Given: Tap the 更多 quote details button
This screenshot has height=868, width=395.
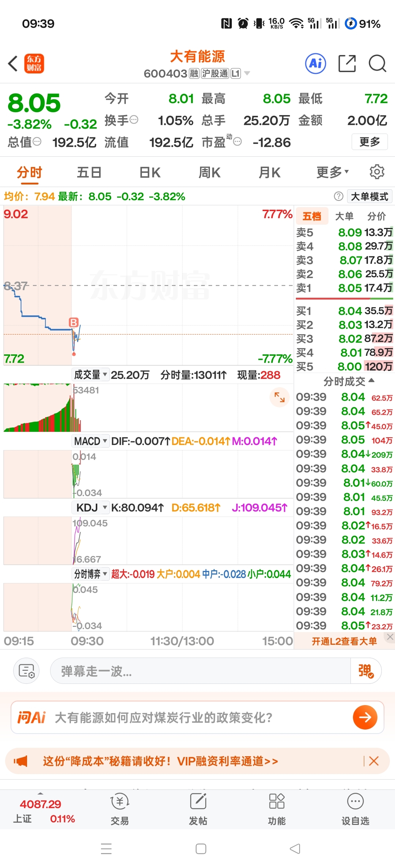Looking at the screenshot, I should click(x=369, y=141).
